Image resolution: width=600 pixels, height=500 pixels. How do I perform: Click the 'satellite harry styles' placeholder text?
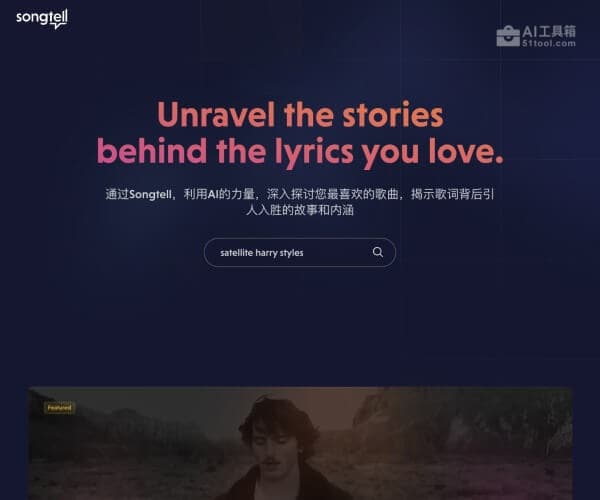pos(262,253)
